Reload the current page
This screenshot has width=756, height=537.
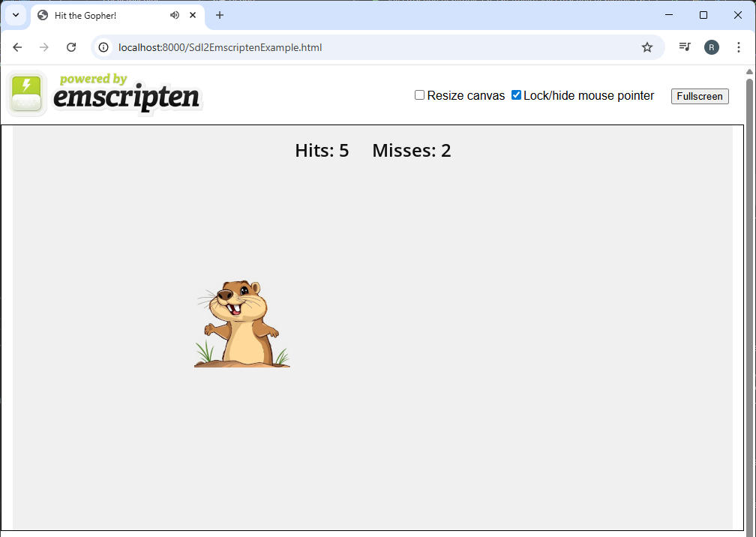pyautogui.click(x=71, y=47)
